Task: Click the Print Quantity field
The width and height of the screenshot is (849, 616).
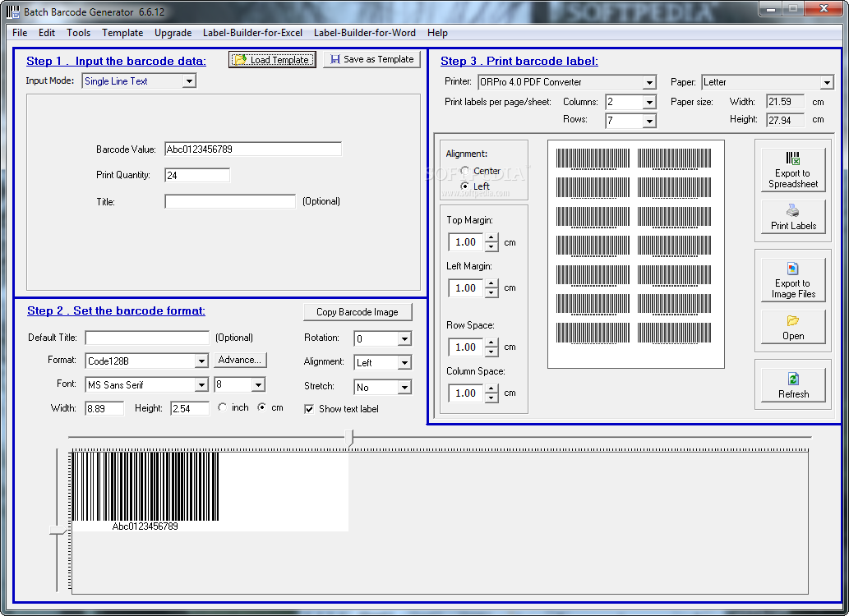Action: (x=197, y=175)
